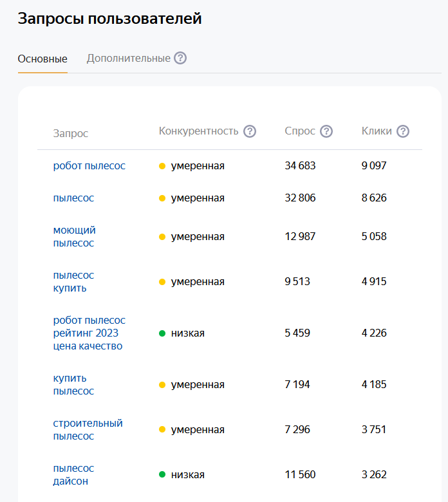Select clicks value 4 915

[x=374, y=281]
